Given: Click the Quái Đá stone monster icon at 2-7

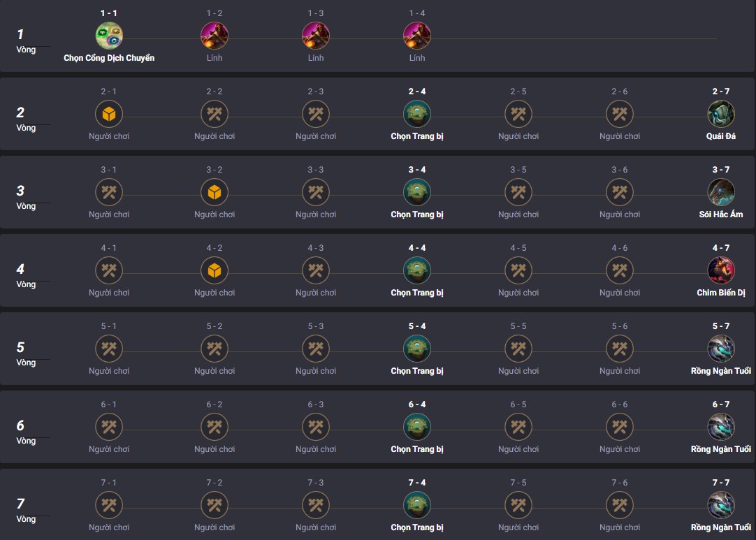Looking at the screenshot, I should [721, 115].
